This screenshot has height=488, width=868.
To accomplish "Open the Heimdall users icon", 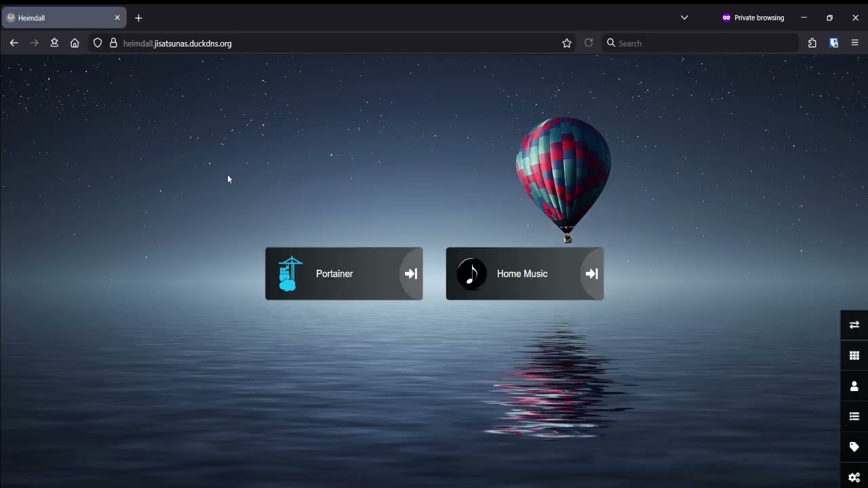I will (x=854, y=386).
